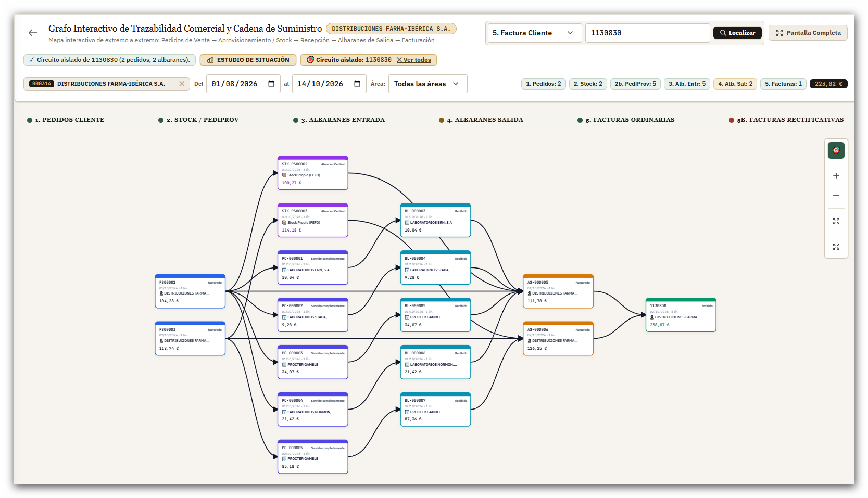Open the 5. Factura Cliente dropdown

tap(534, 33)
